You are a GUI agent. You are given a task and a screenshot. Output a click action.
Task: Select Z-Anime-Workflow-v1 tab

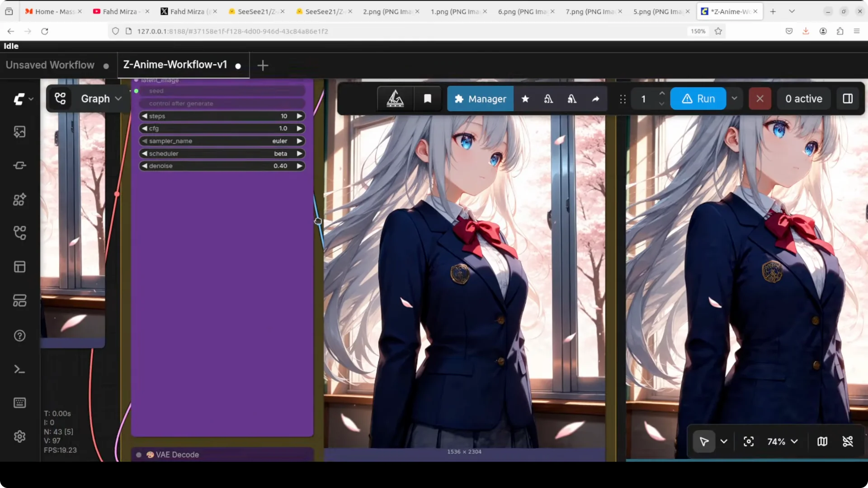tap(175, 65)
